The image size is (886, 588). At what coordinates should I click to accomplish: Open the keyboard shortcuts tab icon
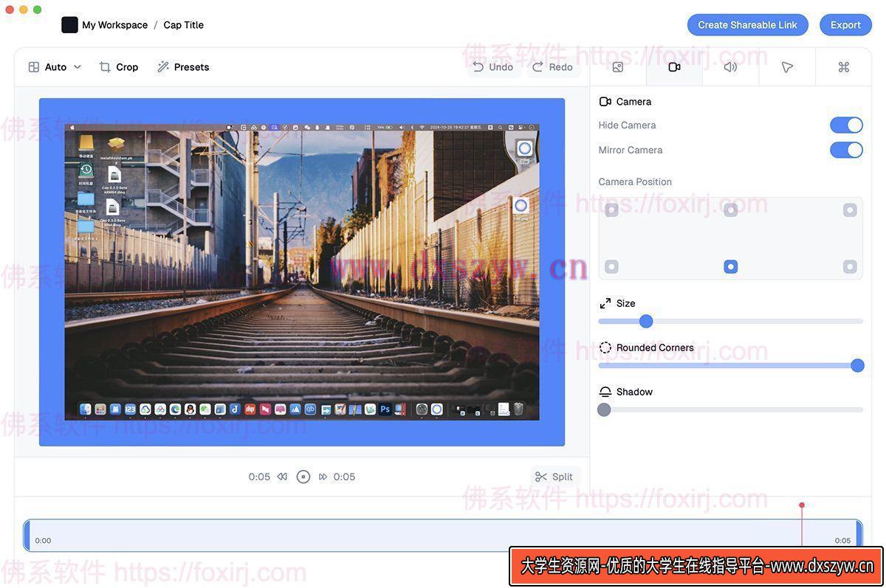(x=844, y=67)
